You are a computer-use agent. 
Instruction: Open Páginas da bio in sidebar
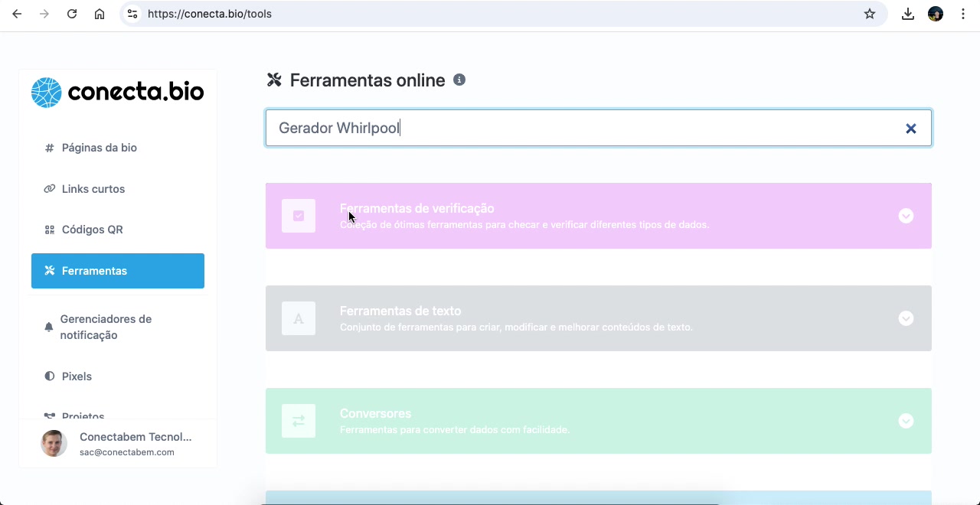point(99,148)
